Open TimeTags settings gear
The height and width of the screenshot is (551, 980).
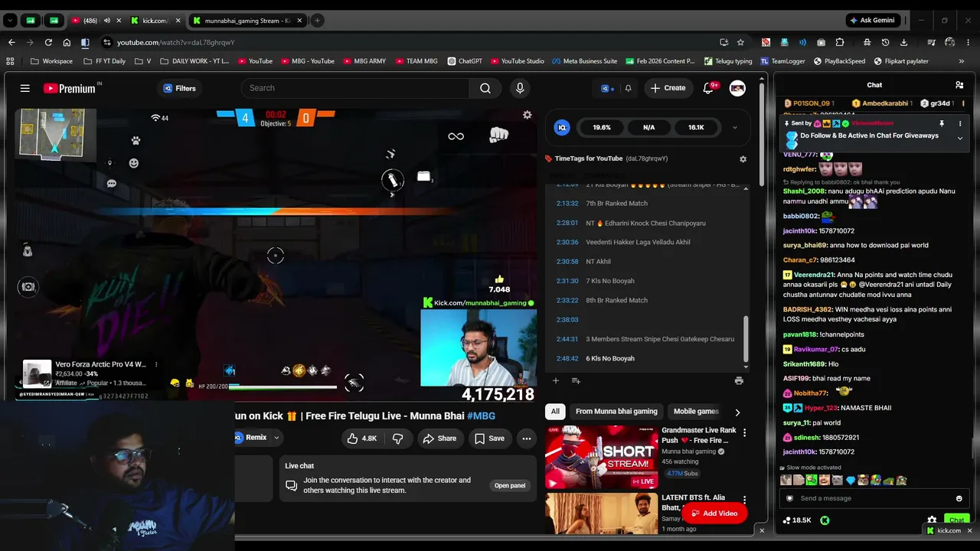743,158
